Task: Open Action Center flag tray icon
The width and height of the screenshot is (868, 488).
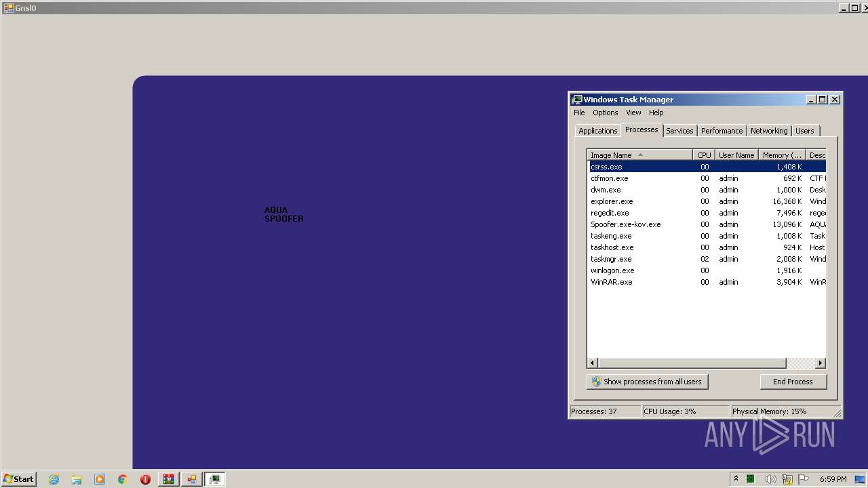Action: 804,479
